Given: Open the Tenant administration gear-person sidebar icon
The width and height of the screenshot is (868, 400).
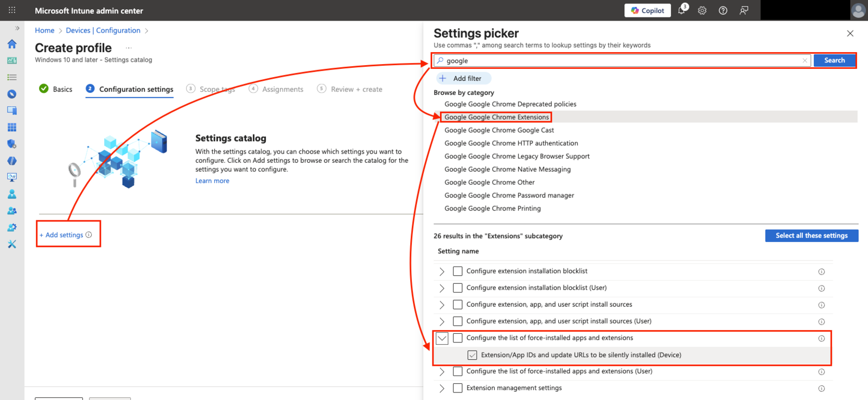Looking at the screenshot, I should point(12,227).
